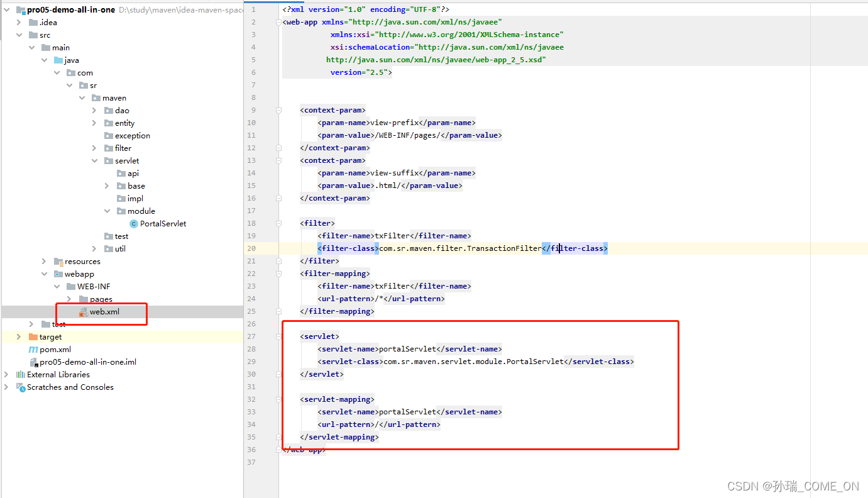
Task: Collapse the src folder arrow
Action: 19,35
